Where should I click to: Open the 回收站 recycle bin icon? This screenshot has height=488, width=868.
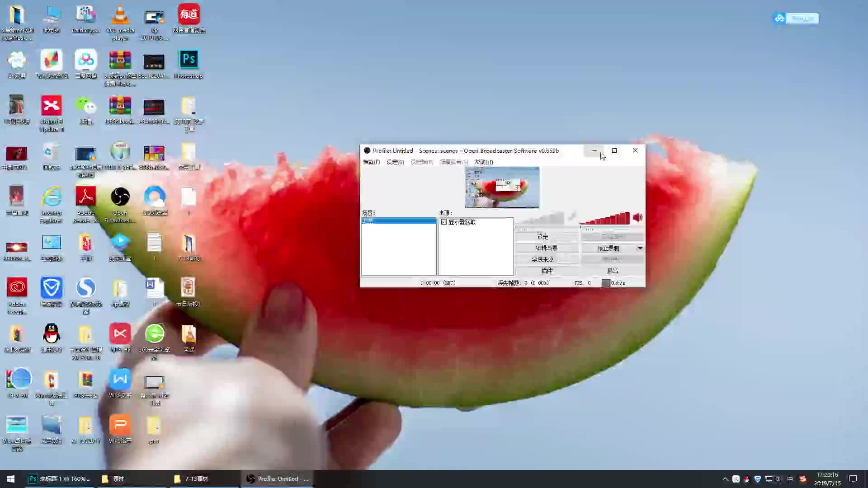tap(51, 156)
